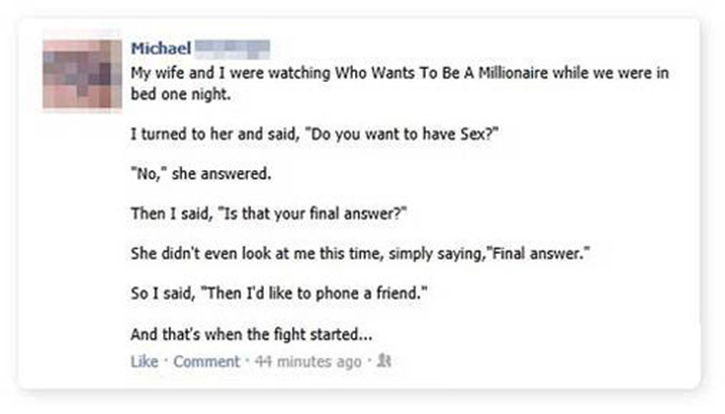
Task: Click the 'I turned to her' line
Action: [314, 134]
